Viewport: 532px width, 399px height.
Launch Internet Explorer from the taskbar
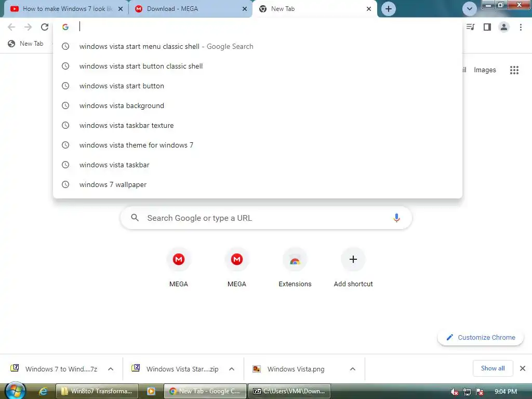(x=43, y=391)
